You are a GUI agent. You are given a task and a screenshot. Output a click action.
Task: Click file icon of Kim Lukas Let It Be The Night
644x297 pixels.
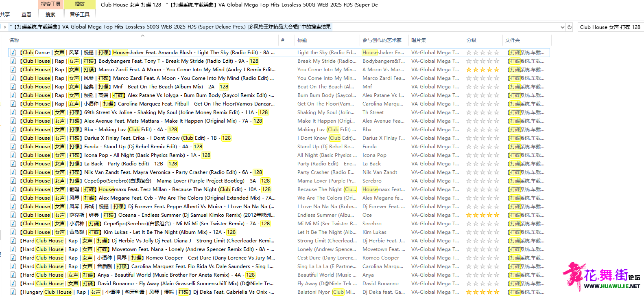[13, 232]
